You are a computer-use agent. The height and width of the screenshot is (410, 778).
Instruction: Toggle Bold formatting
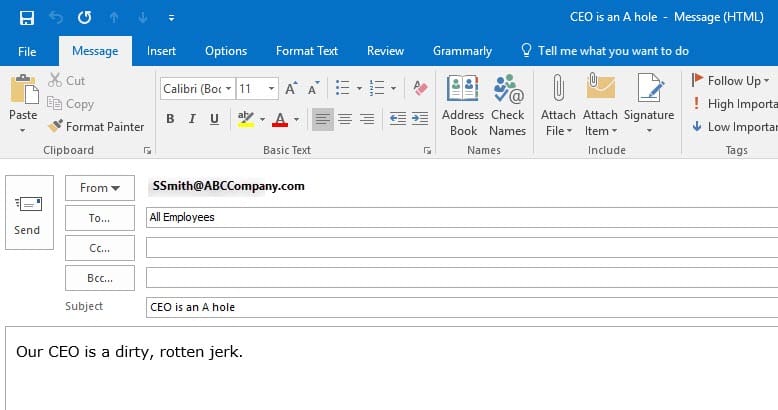170,119
